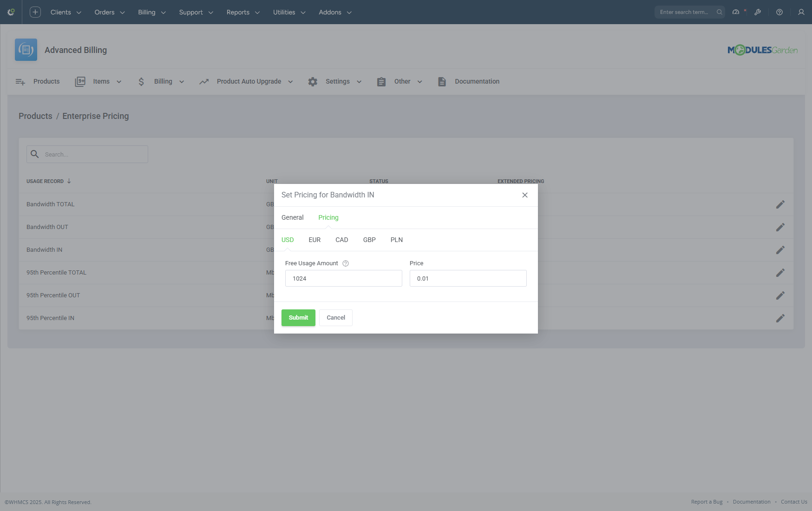Select the Items icon in module toolbar

tap(80, 81)
